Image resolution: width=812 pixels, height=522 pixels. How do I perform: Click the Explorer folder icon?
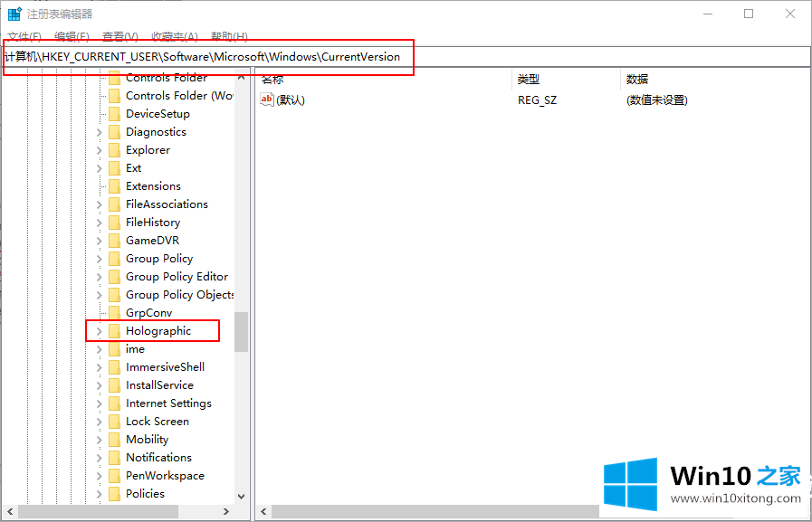point(114,150)
